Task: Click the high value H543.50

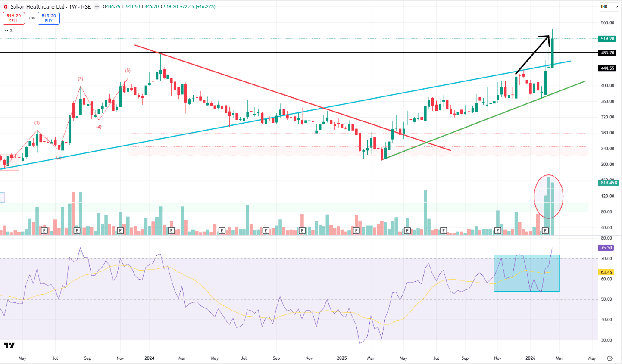Action: (131, 7)
